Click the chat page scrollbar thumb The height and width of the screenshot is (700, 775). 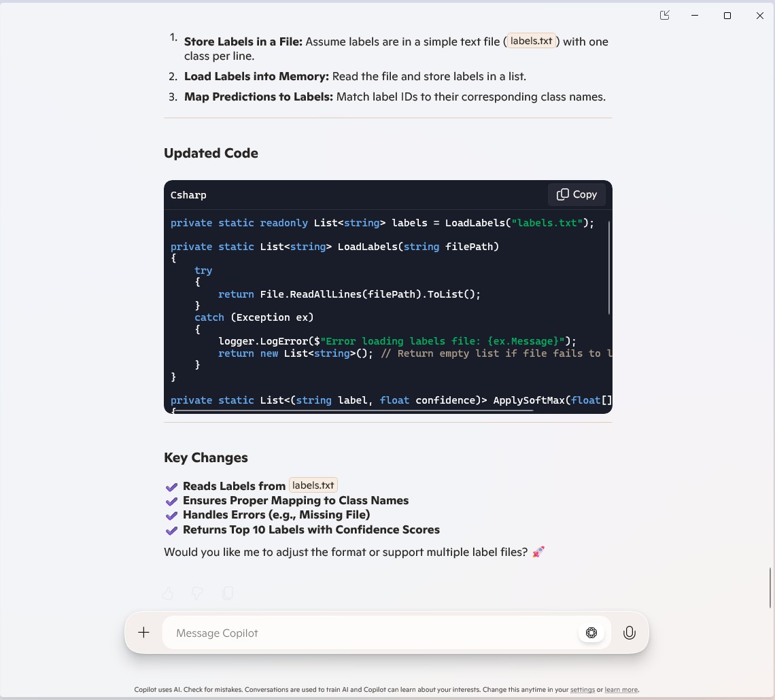click(770, 587)
